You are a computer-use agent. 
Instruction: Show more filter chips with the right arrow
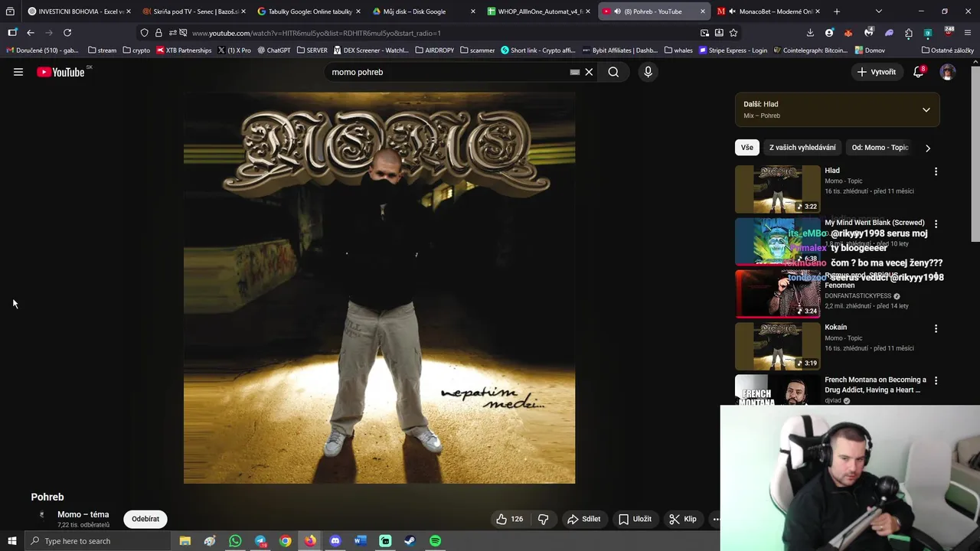pyautogui.click(x=928, y=148)
